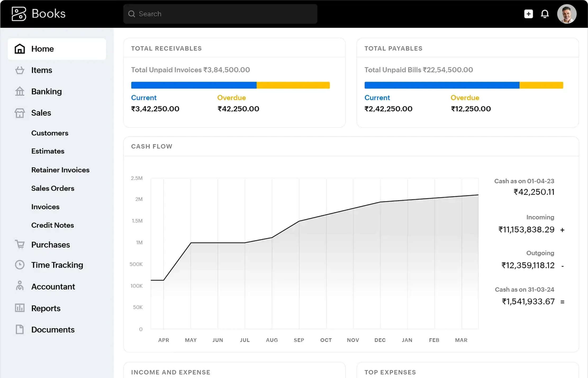Screen dimensions: 588x378
Task: Open the Purchases cart icon
Action: pyautogui.click(x=19, y=245)
